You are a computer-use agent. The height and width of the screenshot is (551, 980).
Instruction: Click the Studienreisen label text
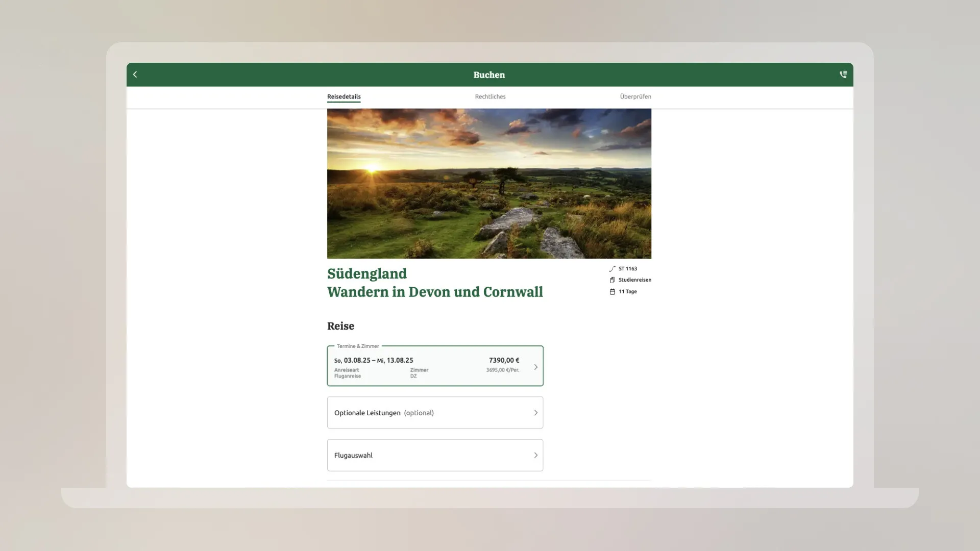(634, 280)
